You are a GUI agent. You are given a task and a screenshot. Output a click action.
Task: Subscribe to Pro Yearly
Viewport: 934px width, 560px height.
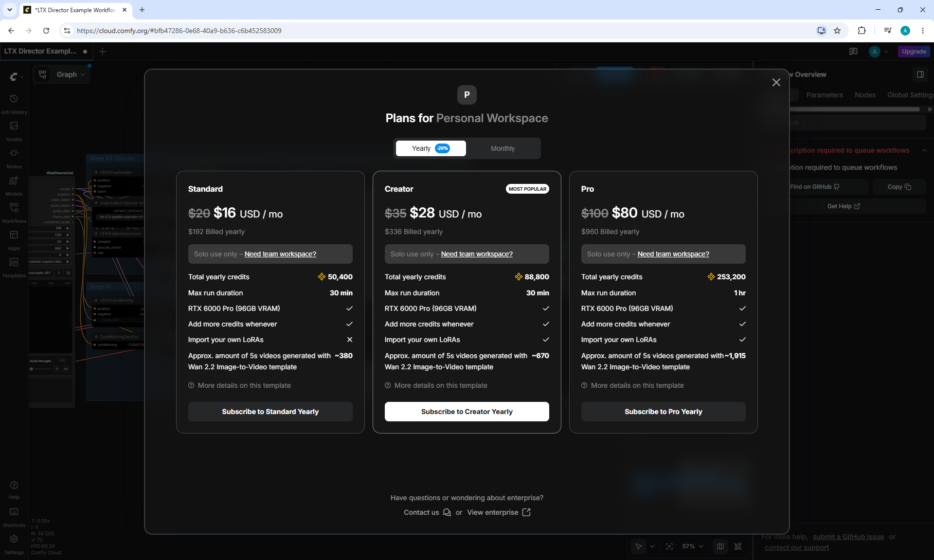click(x=664, y=412)
